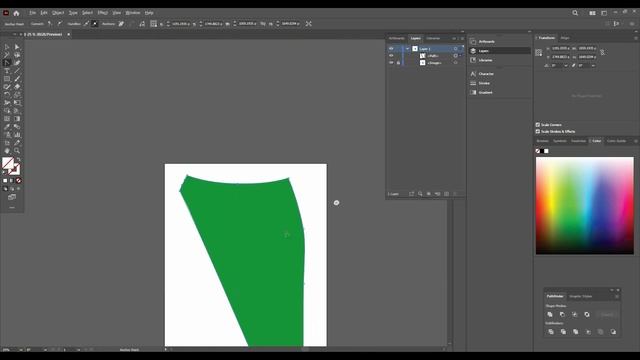Viewport: 640px width, 360px height.
Task: Click the Fill swatch in toolbar
Action: click(8, 163)
